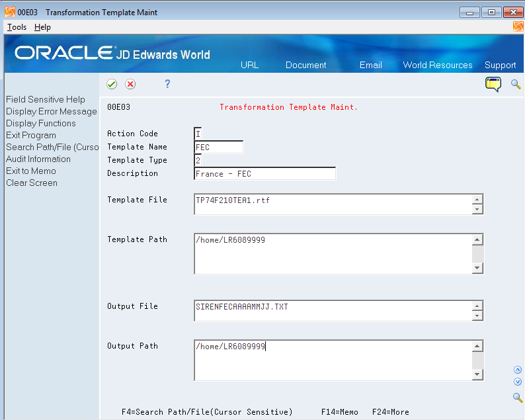The width and height of the screenshot is (525, 420).
Task: Click Output File scroll down arrow
Action: pyautogui.click(x=477, y=315)
